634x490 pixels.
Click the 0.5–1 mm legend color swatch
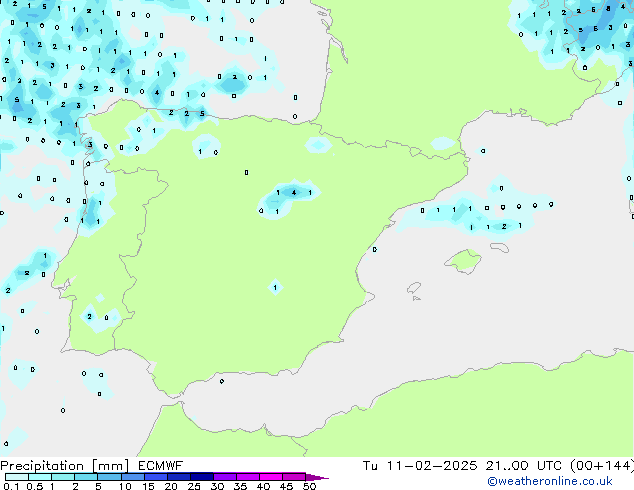point(40,477)
